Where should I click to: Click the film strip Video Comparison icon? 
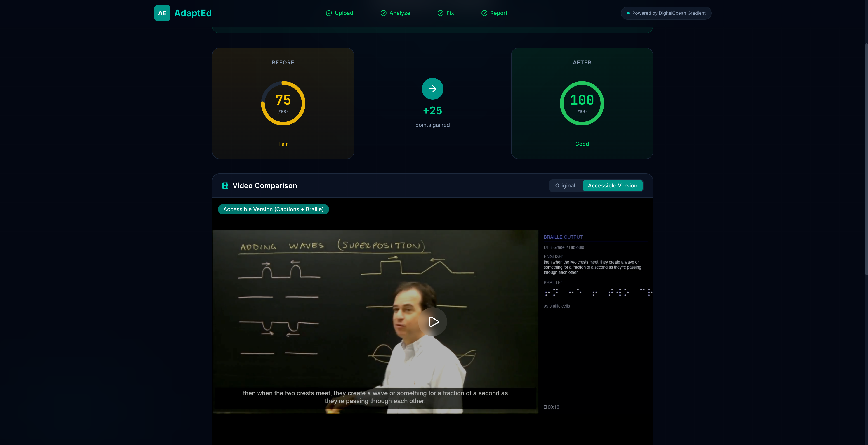click(x=225, y=186)
